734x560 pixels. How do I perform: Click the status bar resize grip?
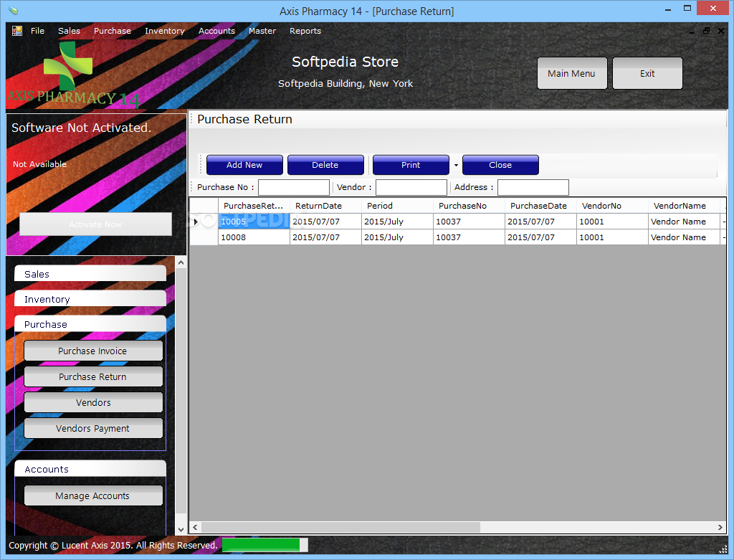723,549
